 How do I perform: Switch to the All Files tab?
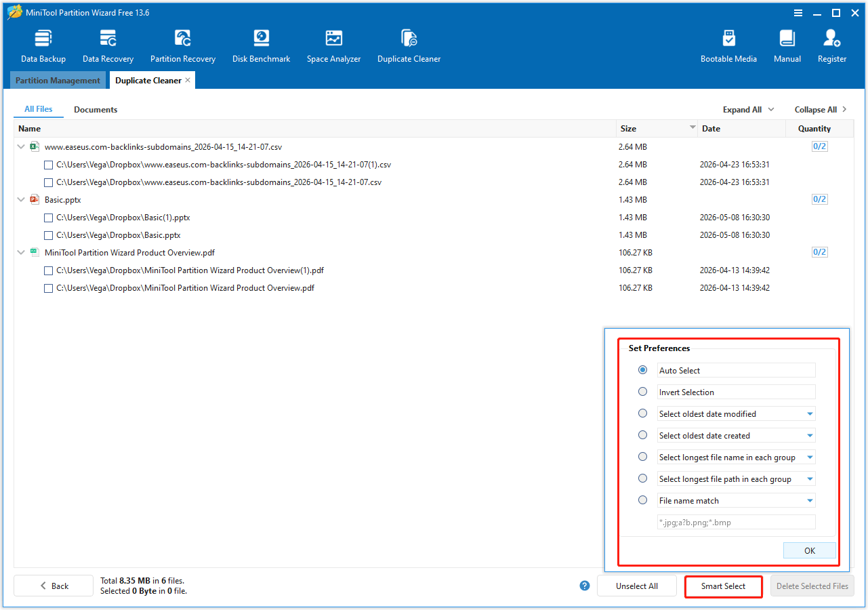click(x=39, y=109)
